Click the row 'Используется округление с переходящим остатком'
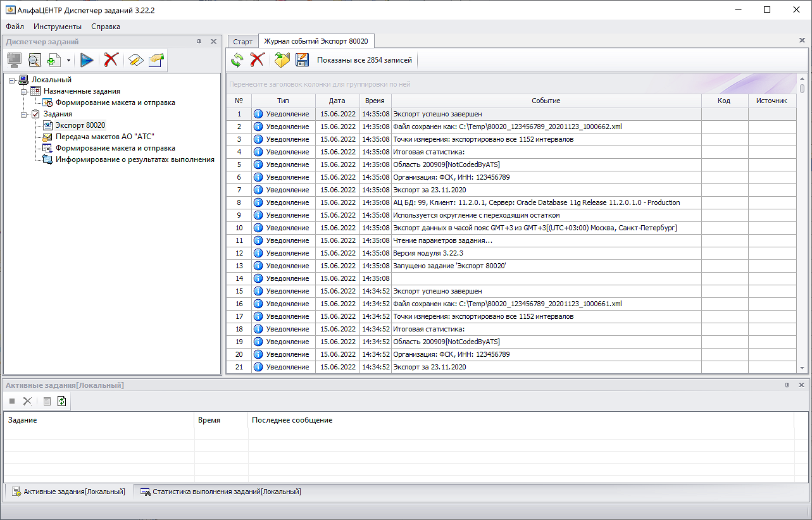The height and width of the screenshot is (520, 812). point(511,215)
